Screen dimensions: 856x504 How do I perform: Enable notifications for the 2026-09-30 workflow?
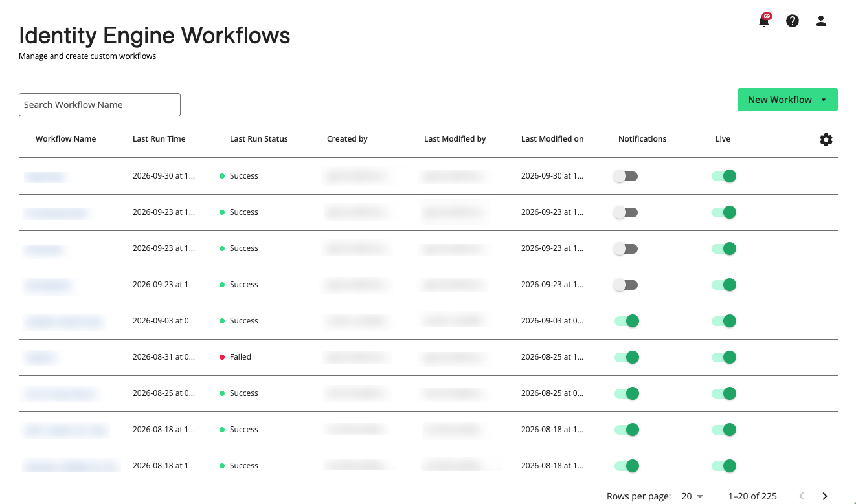click(x=625, y=176)
